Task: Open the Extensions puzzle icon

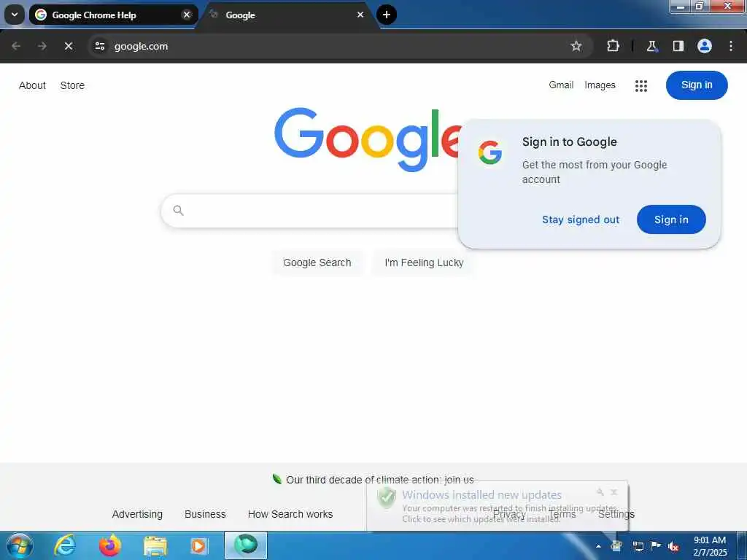Action: (613, 46)
